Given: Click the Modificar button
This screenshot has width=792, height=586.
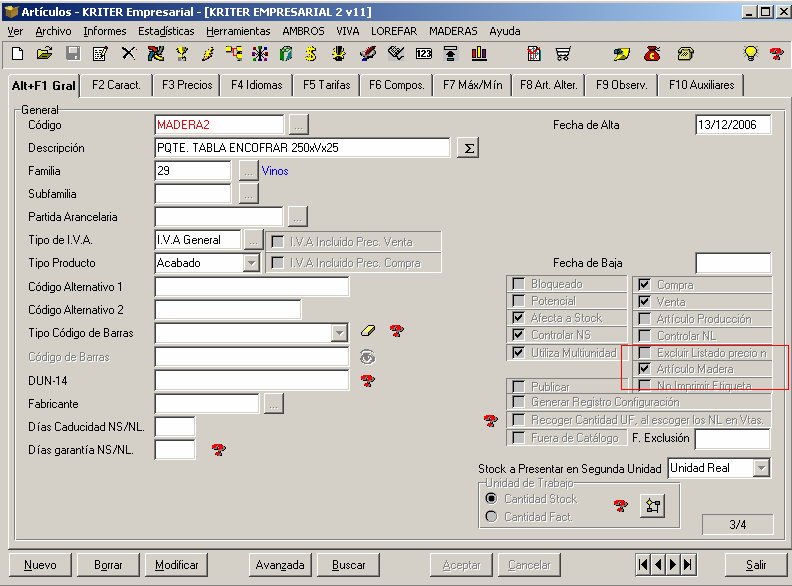Looking at the screenshot, I should tap(176, 565).
